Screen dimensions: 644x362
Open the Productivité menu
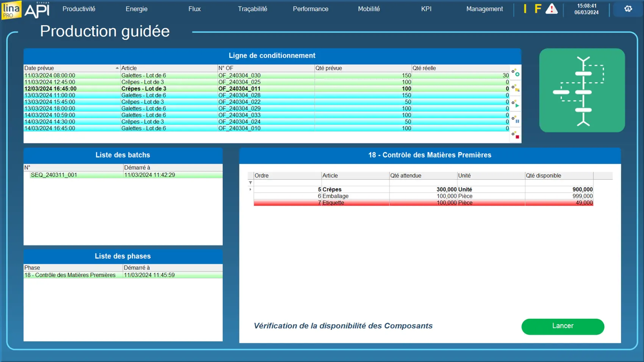[79, 9]
